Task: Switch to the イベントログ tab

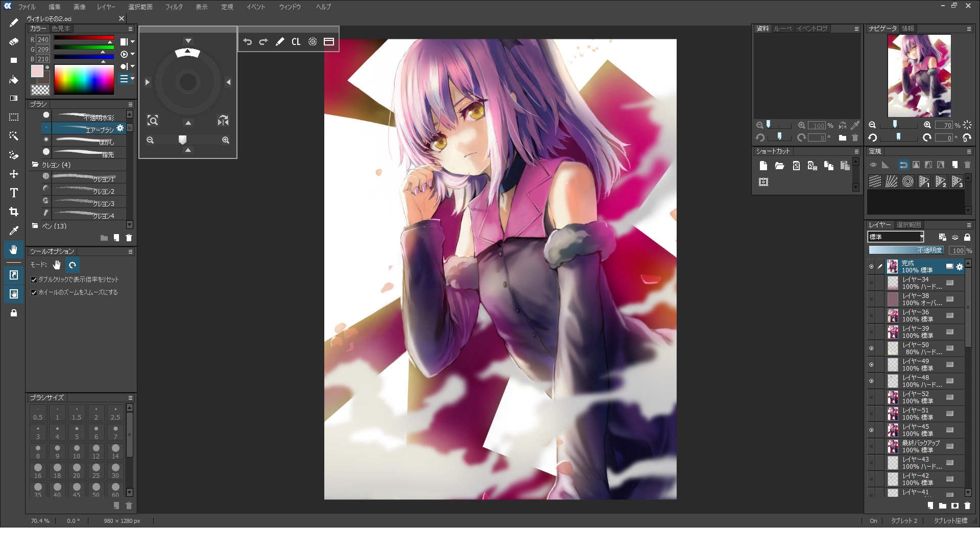Action: click(812, 29)
